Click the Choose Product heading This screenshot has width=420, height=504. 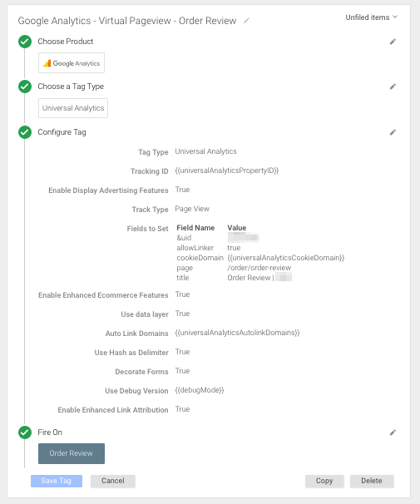[66, 42]
